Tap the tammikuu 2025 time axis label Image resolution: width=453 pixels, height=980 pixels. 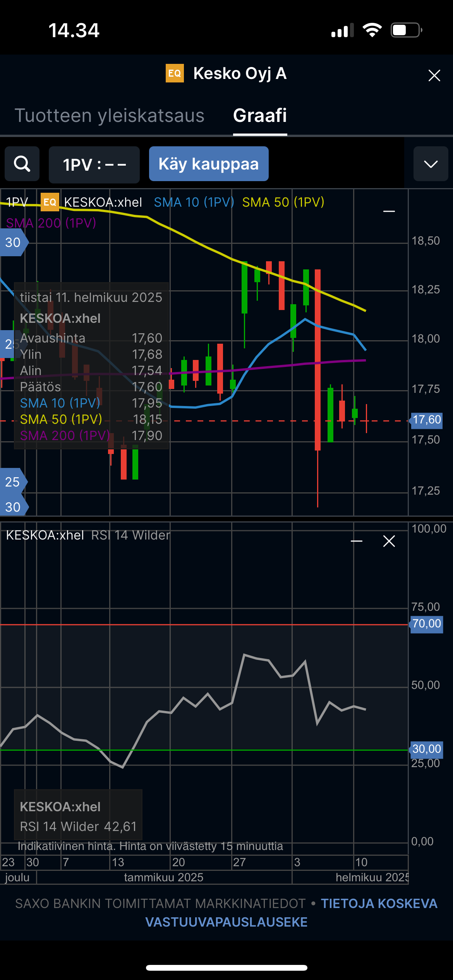point(164,877)
